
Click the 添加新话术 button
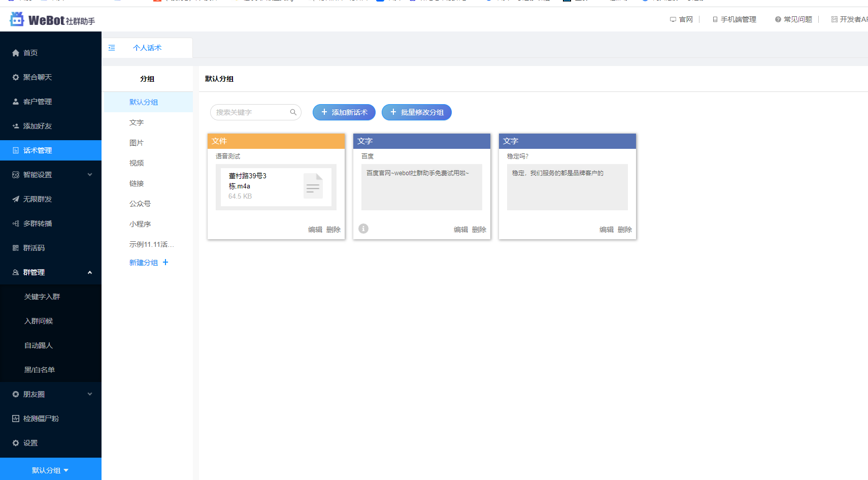click(x=344, y=112)
